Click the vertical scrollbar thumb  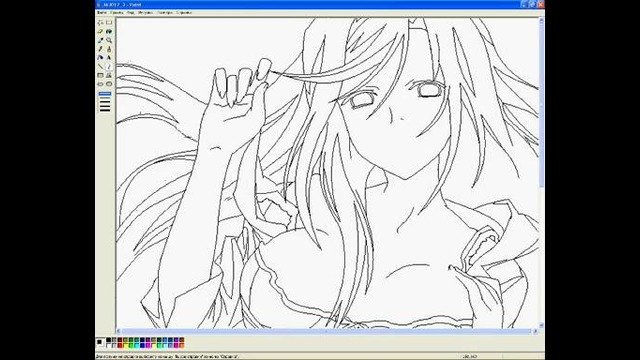click(x=542, y=105)
